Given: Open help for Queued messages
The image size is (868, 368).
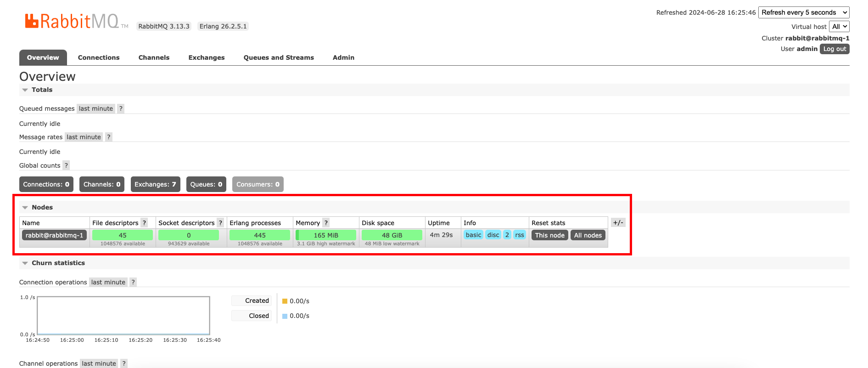Looking at the screenshot, I should pyautogui.click(x=121, y=108).
